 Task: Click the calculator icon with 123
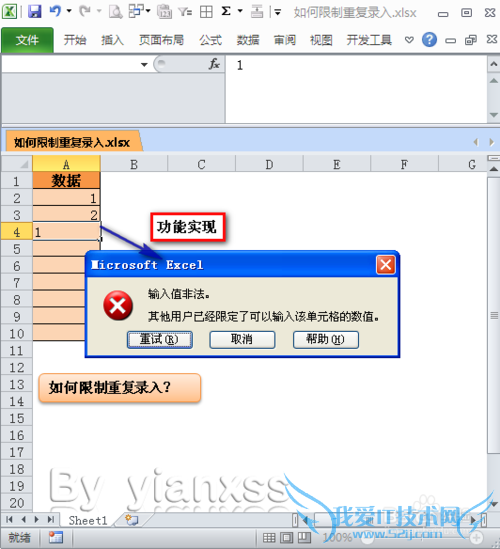click(164, 12)
